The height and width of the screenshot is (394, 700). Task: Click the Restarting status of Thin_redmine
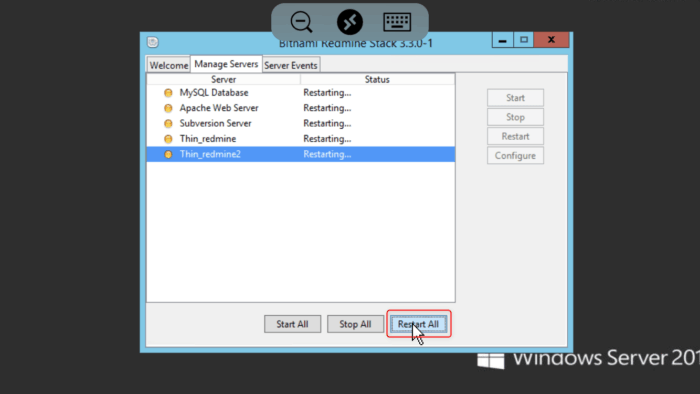[x=327, y=139]
